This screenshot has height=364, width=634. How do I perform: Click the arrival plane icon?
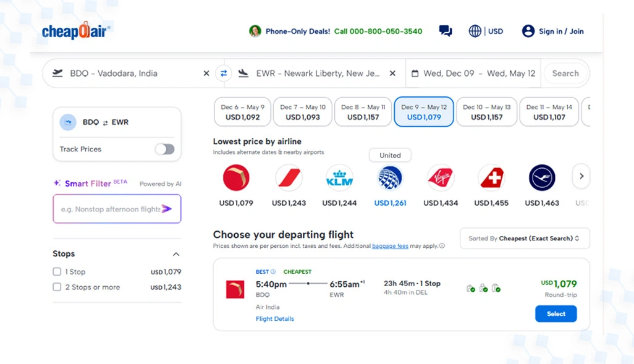(x=243, y=73)
